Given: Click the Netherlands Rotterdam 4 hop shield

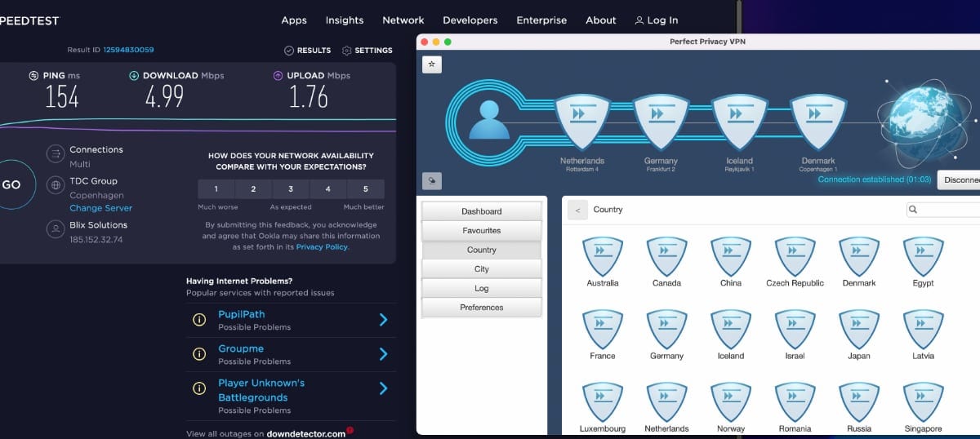Looking at the screenshot, I should (x=582, y=122).
